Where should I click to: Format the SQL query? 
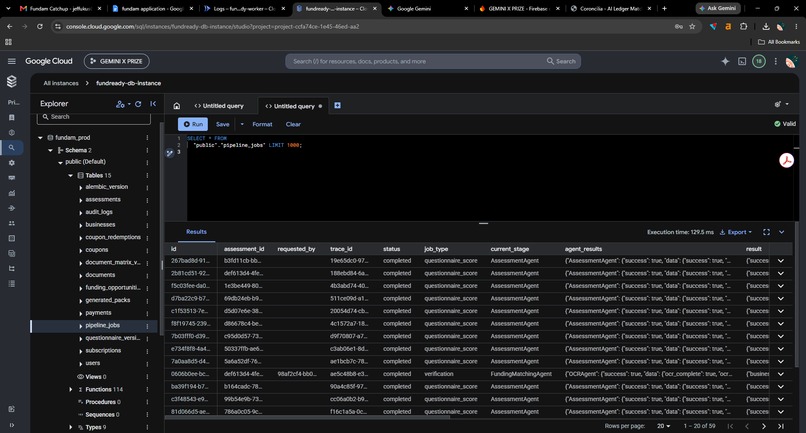pos(262,124)
